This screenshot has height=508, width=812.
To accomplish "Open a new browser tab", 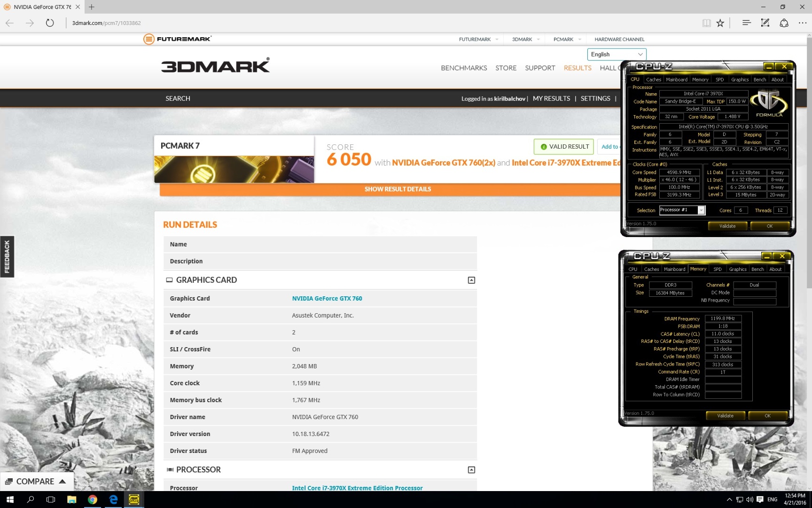I will (x=92, y=7).
